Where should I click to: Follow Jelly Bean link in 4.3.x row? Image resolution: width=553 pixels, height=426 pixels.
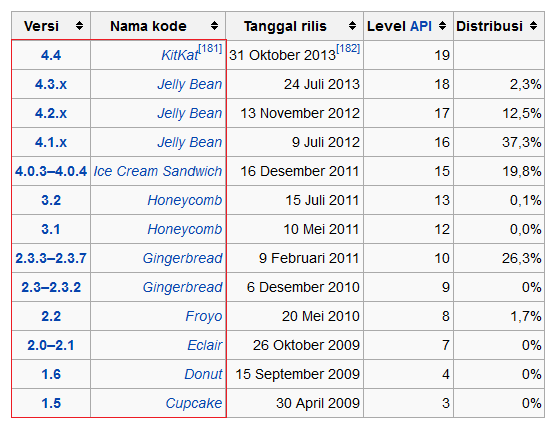pos(190,84)
